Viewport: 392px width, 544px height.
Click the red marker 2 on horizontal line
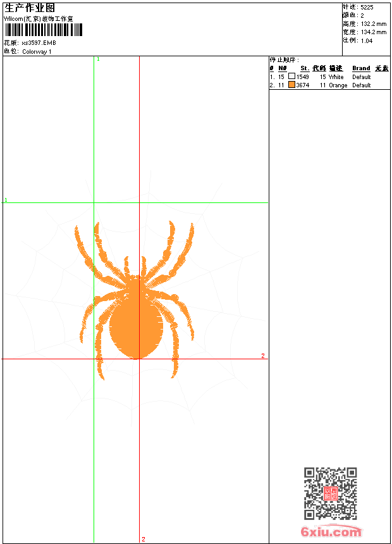coord(263,355)
